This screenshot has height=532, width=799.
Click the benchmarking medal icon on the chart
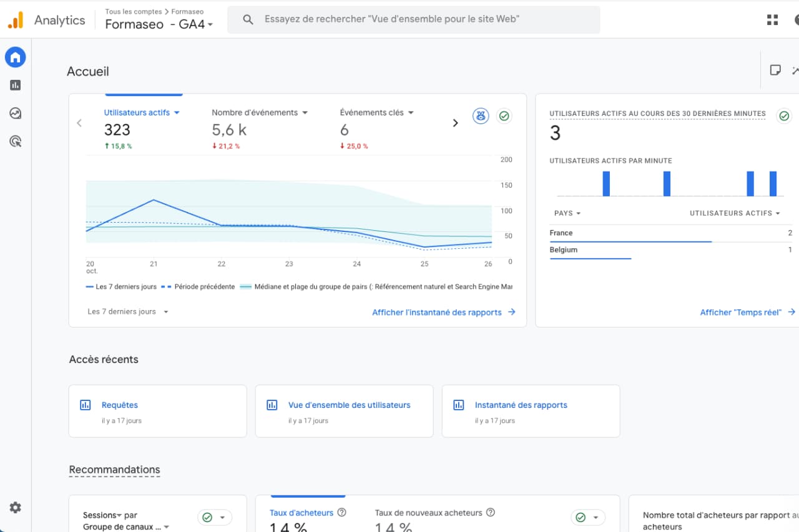click(480, 115)
